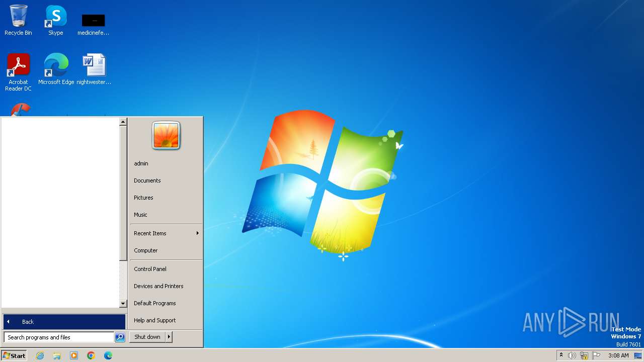The height and width of the screenshot is (362, 644).
Task: Click the Show desktop monitor icon
Action: 638,355
